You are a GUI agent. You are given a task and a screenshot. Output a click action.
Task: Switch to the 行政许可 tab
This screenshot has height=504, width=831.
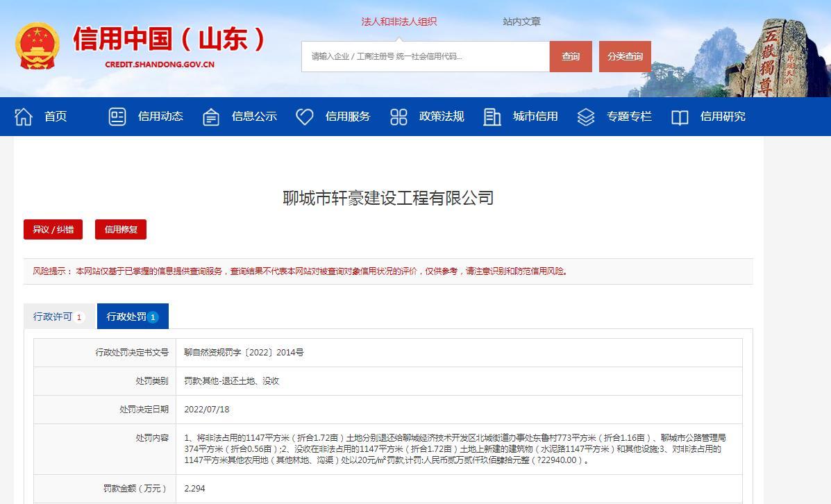(59, 317)
